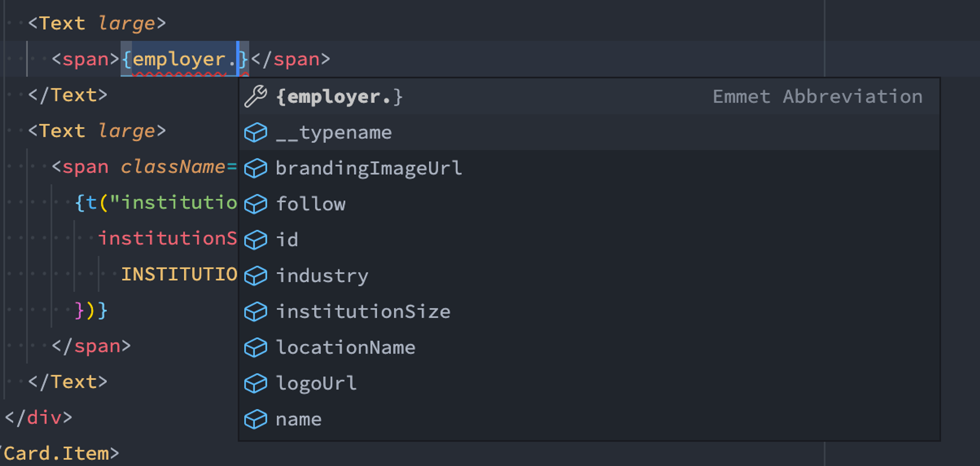Screen dimensions: 980x466
Task: Click the Emmet Abbreviation label
Action: click(x=817, y=97)
